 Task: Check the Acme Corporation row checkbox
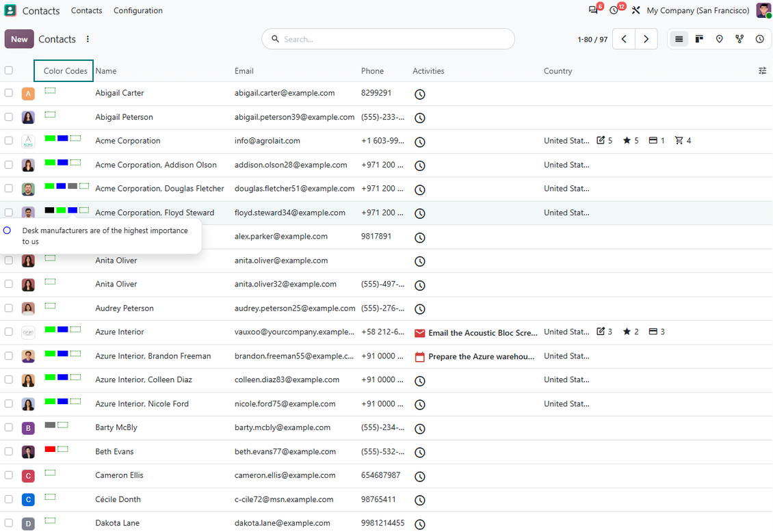point(9,140)
